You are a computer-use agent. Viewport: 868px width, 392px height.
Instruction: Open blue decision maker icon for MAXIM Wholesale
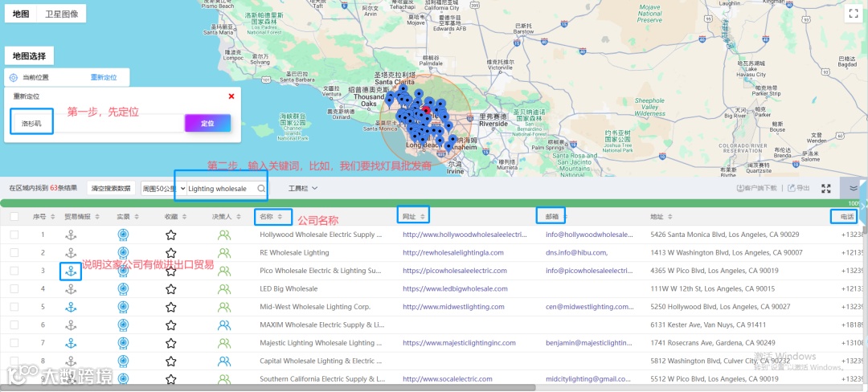pos(224,325)
